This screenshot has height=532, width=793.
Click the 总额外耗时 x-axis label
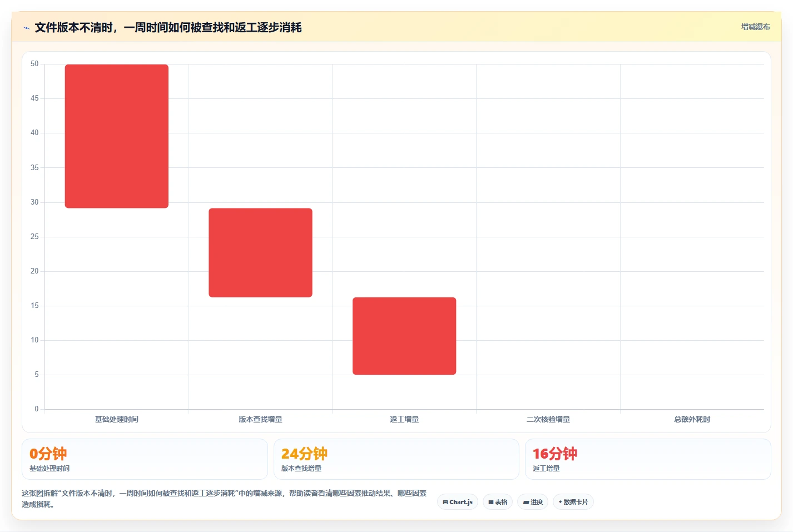692,419
